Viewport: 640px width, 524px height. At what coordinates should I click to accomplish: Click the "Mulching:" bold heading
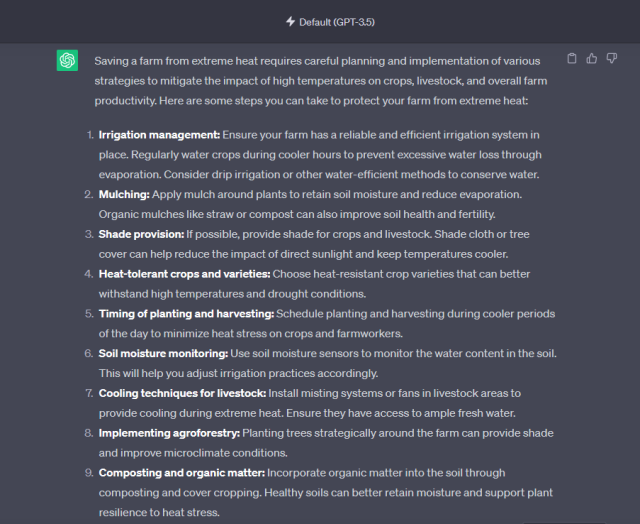tap(124, 195)
